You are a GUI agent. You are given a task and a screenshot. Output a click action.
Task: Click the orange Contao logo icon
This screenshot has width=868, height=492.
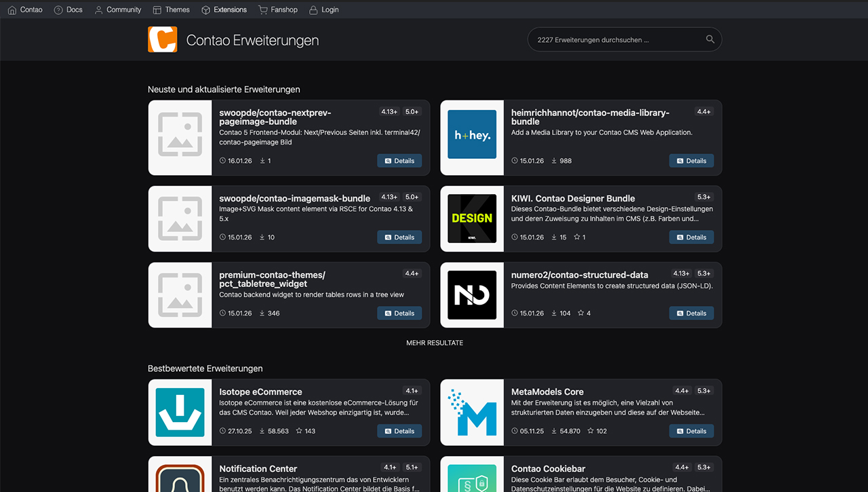pos(162,39)
